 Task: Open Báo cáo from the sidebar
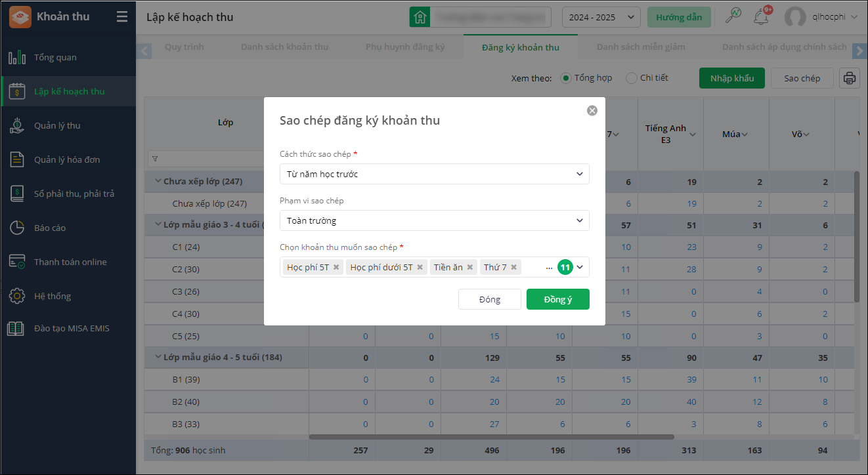tap(50, 228)
